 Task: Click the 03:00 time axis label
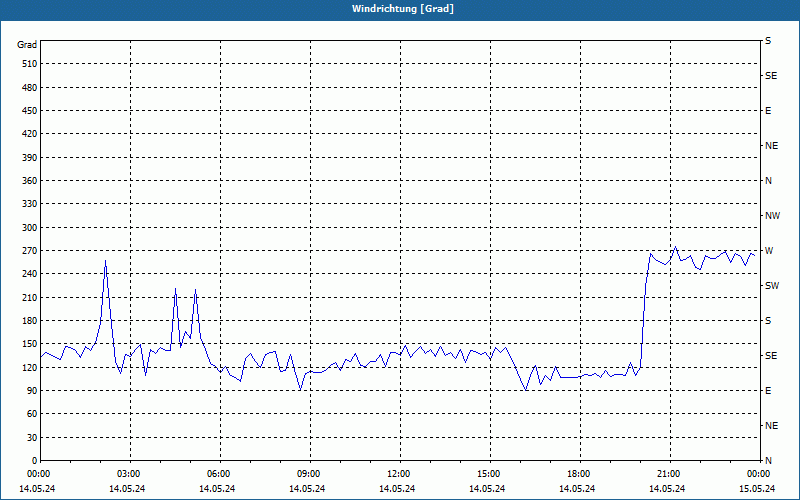pos(129,474)
